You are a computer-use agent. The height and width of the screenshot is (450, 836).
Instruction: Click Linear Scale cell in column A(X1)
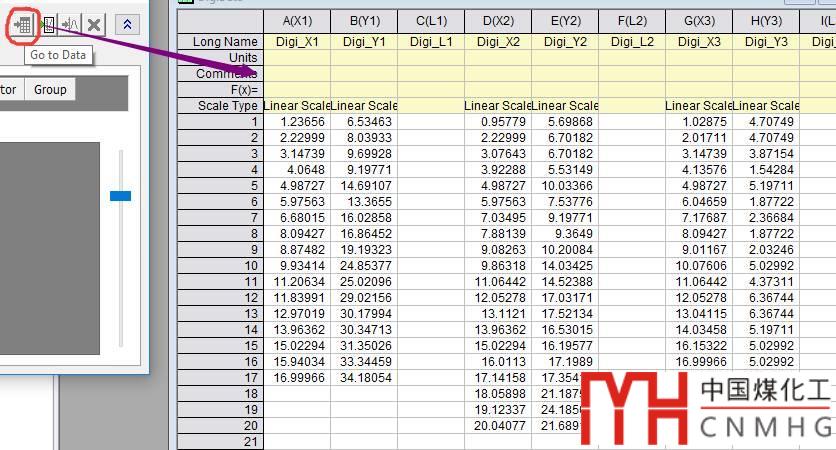(x=298, y=106)
